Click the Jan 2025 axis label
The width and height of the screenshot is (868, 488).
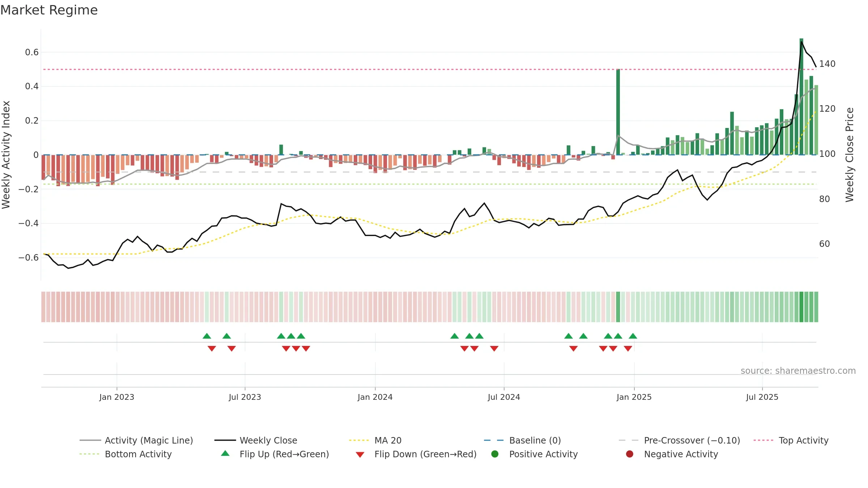click(634, 397)
